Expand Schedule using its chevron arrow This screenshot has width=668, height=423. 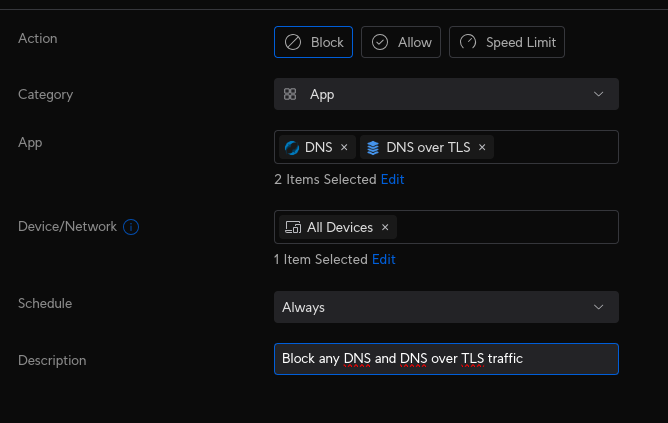click(599, 307)
